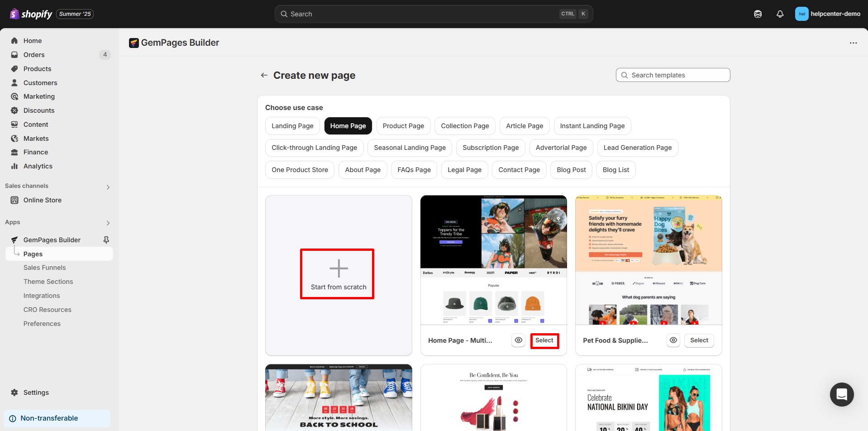Select Discounts from the Shopify sidebar
This screenshot has height=431, width=868.
tap(39, 110)
